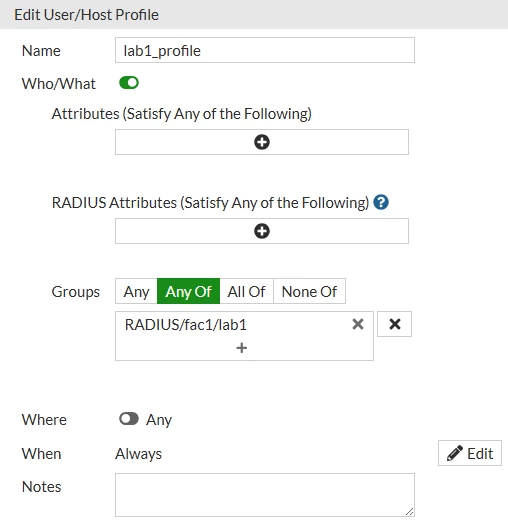This screenshot has width=508, height=524.
Task: Click the Name field containing lab1_profile
Action: point(265,50)
